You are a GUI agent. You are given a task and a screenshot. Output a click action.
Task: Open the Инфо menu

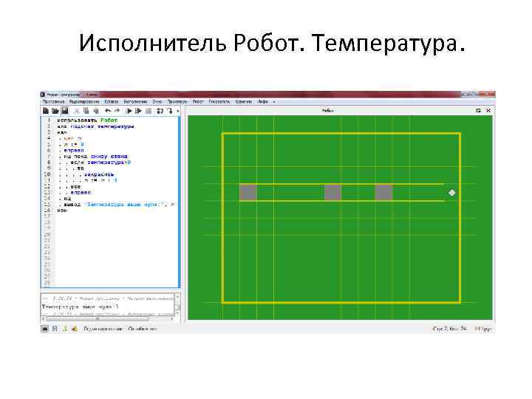coord(262,101)
